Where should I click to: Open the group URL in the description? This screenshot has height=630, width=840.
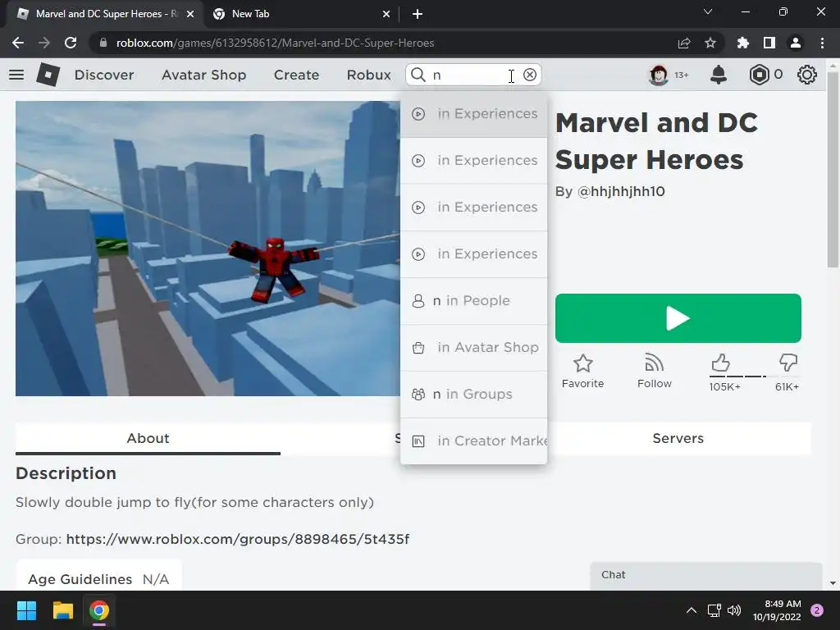(x=238, y=539)
